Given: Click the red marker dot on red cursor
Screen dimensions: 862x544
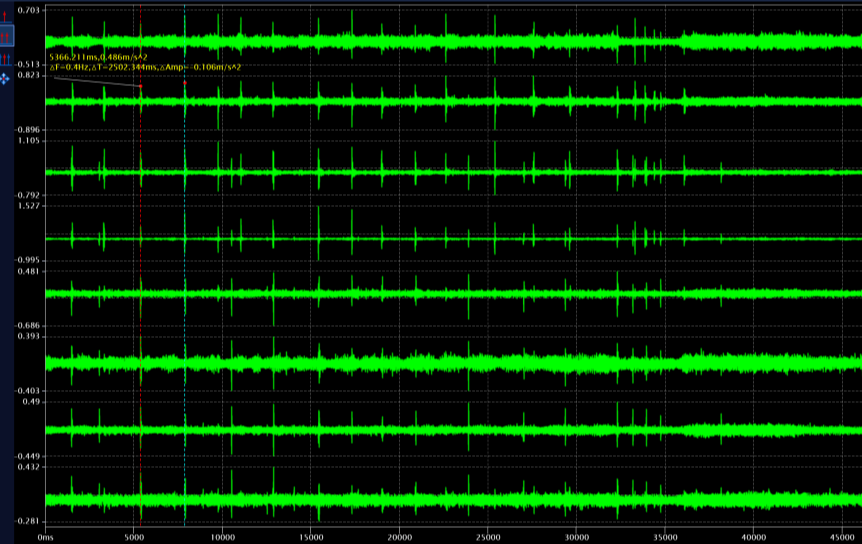Looking at the screenshot, I should (141, 87).
